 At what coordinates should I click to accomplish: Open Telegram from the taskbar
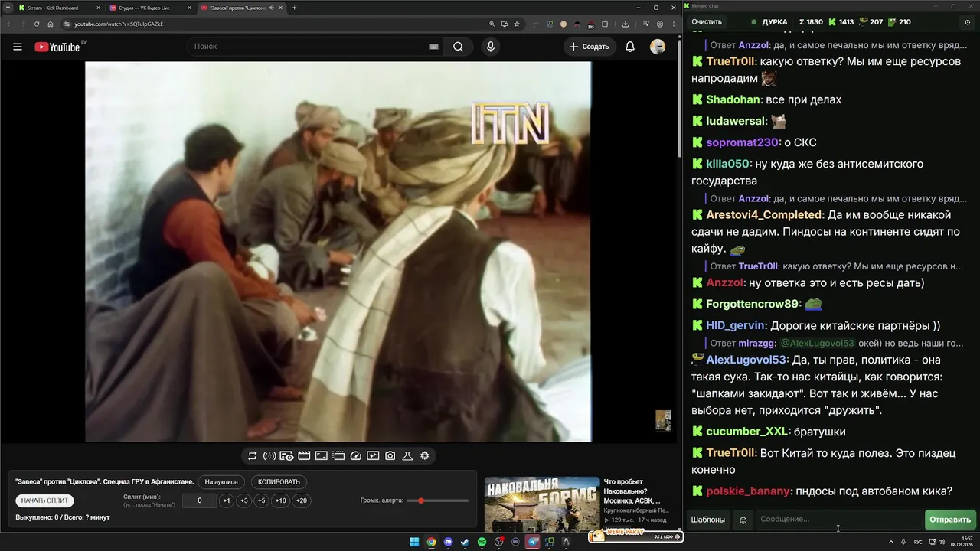pos(533,542)
